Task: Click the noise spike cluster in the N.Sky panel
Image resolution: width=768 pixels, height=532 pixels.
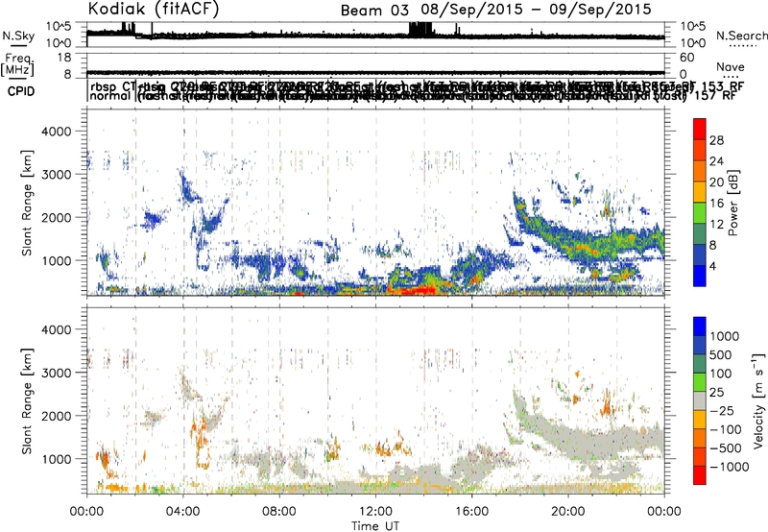Action: pyautogui.click(x=421, y=30)
